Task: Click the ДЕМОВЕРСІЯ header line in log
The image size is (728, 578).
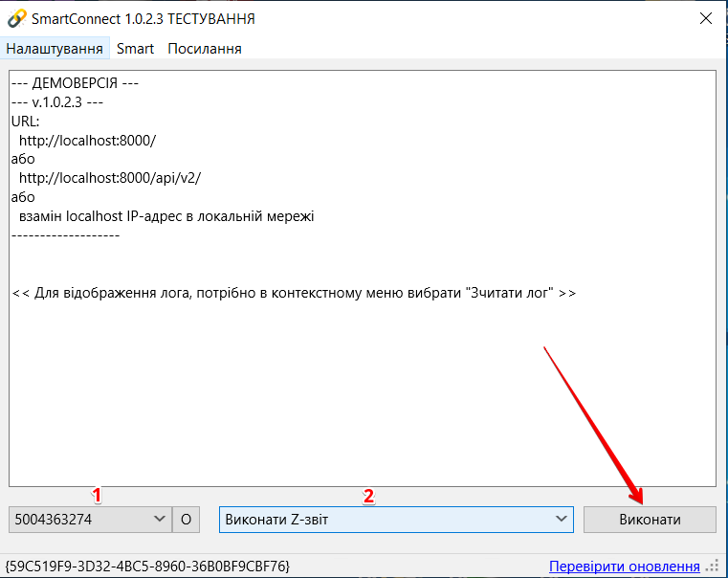Action: tap(76, 83)
